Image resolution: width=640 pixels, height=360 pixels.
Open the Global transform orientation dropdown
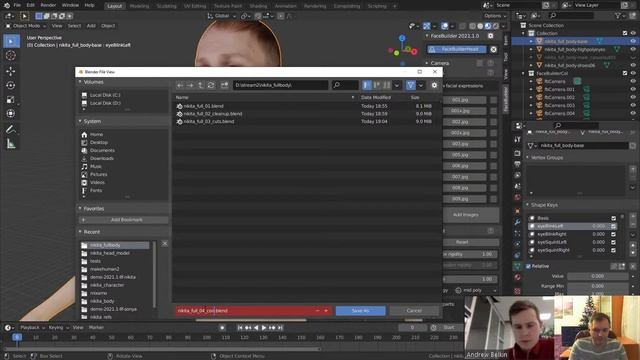(x=222, y=16)
